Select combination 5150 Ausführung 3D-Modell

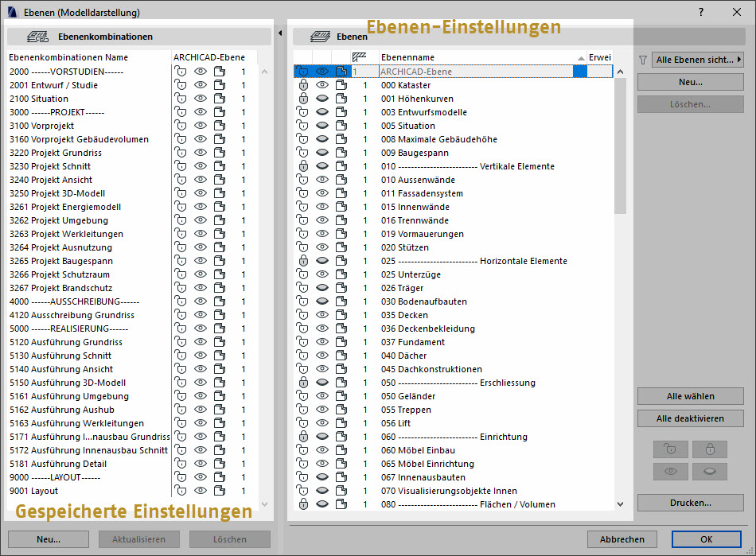click(x=68, y=383)
